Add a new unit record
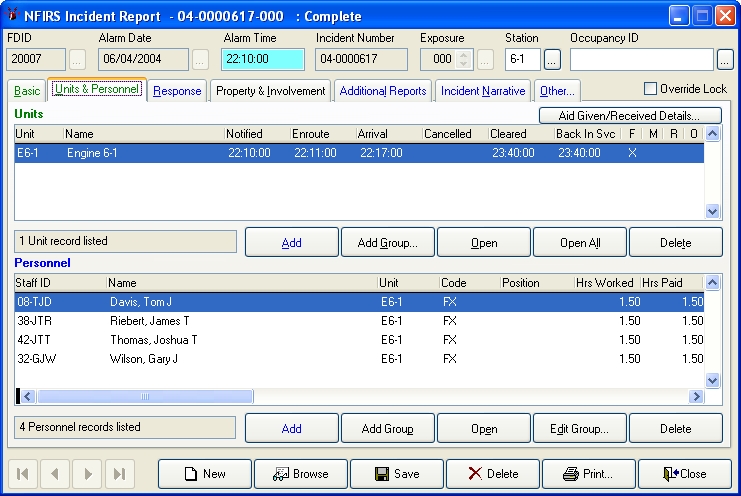This screenshot has height=496, width=741. click(x=292, y=242)
